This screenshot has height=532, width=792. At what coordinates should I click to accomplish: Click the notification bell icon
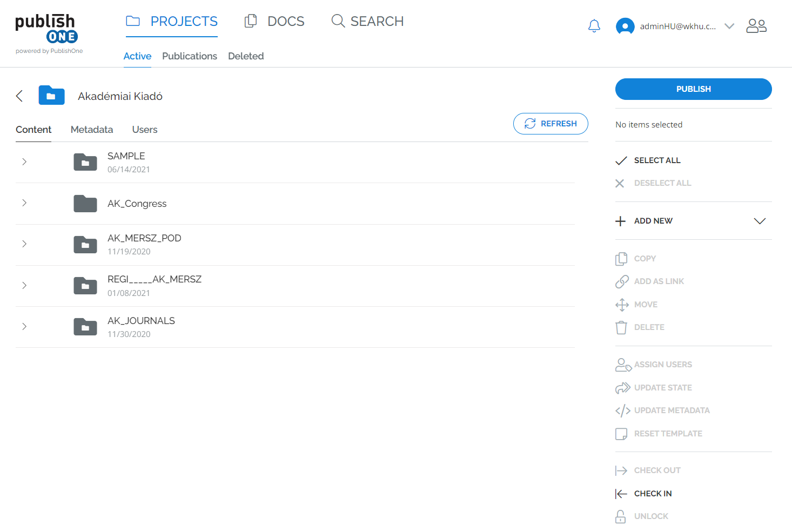pyautogui.click(x=594, y=26)
